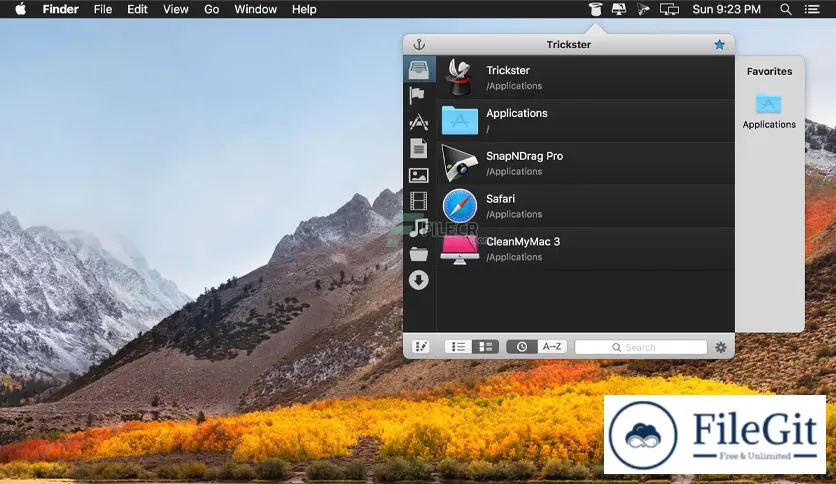Click the anchor pin icon in Trickster header
Screen dimensions: 836x484
[419, 44]
